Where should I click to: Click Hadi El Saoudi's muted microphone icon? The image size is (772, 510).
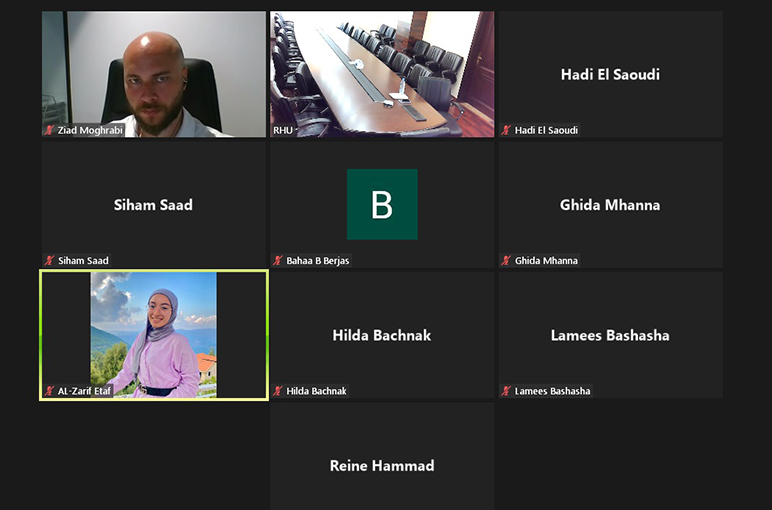click(506, 130)
